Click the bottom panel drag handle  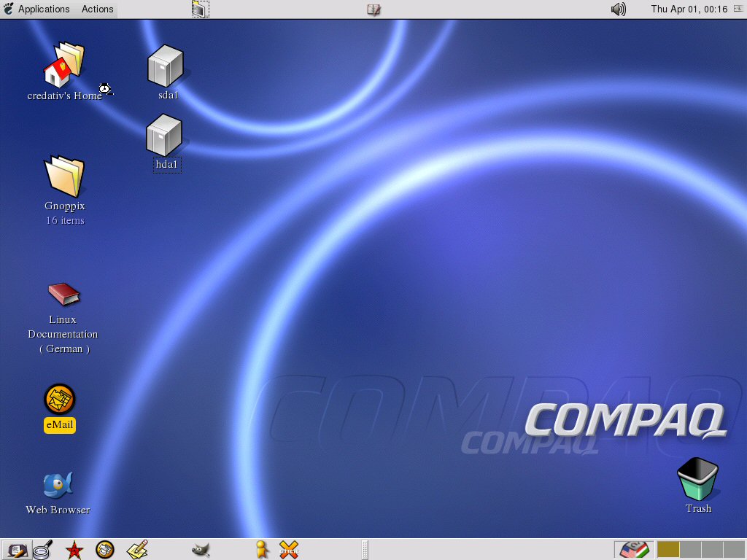(x=365, y=550)
